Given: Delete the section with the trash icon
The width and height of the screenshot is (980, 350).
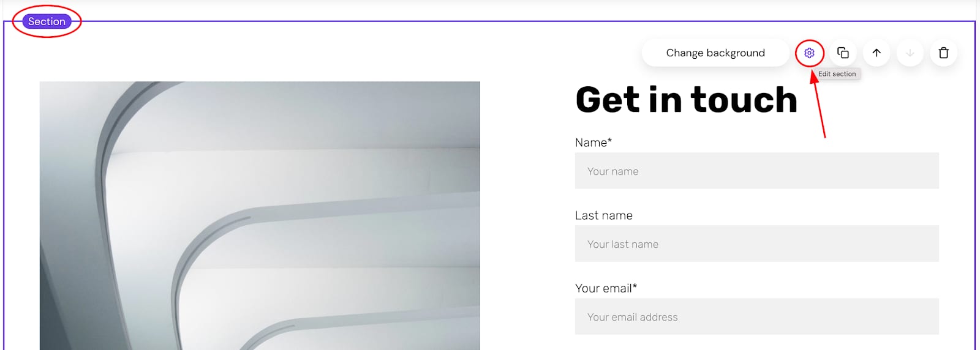Looking at the screenshot, I should pos(943,53).
